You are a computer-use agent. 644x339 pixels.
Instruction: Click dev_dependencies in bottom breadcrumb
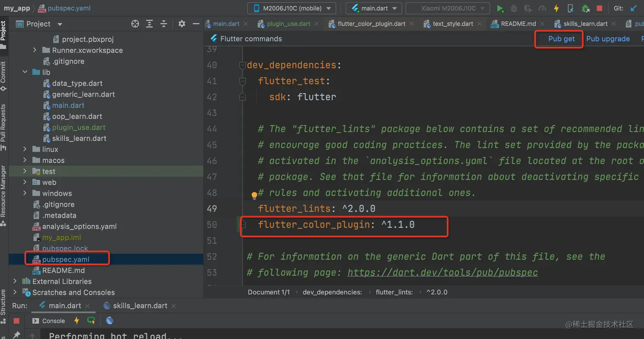[332, 292]
